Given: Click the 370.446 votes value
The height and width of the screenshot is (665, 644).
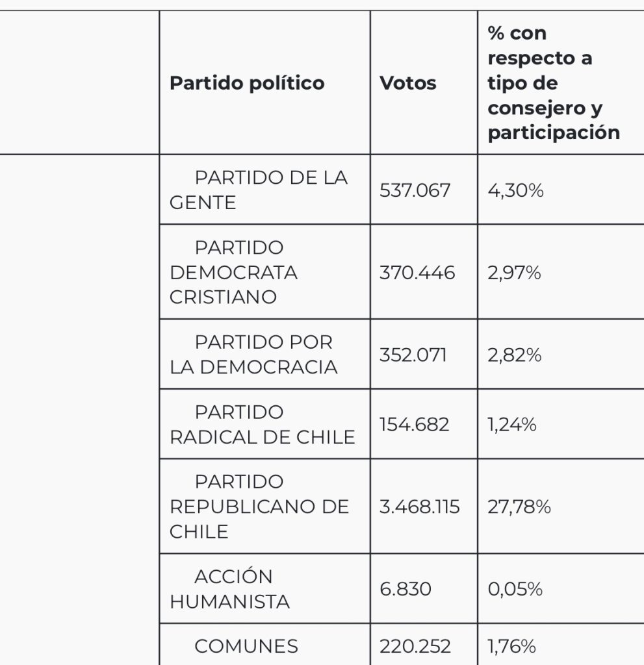Looking at the screenshot, I should (x=417, y=272).
